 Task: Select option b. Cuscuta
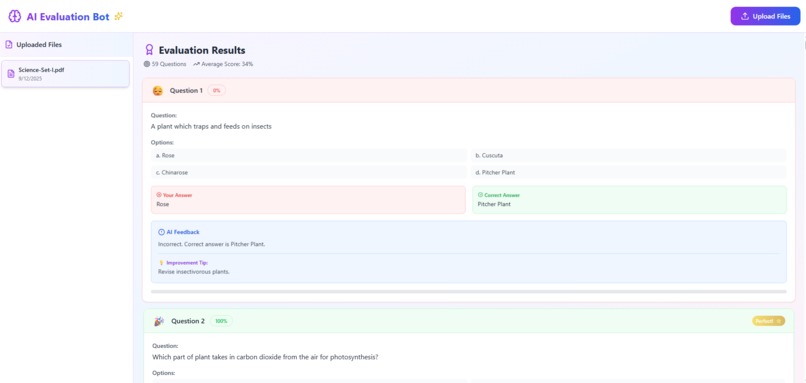click(x=629, y=155)
